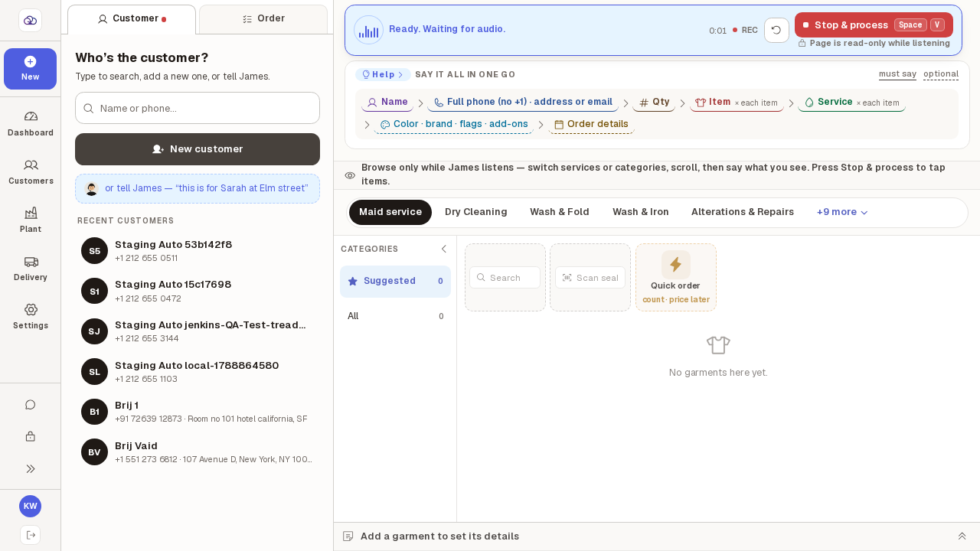980x551 pixels.
Task: Select customer Staging Auto 53b142f8
Action: pos(198,251)
